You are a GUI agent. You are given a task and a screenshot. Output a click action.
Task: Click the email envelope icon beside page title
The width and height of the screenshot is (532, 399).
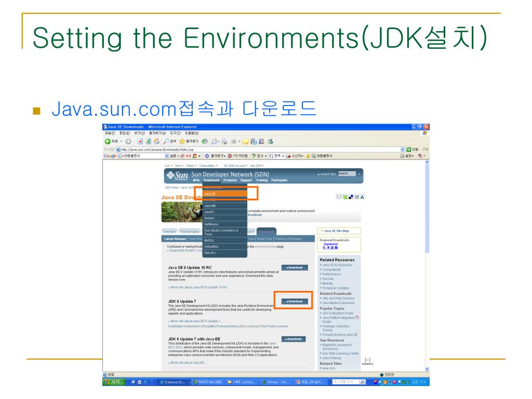click(339, 197)
